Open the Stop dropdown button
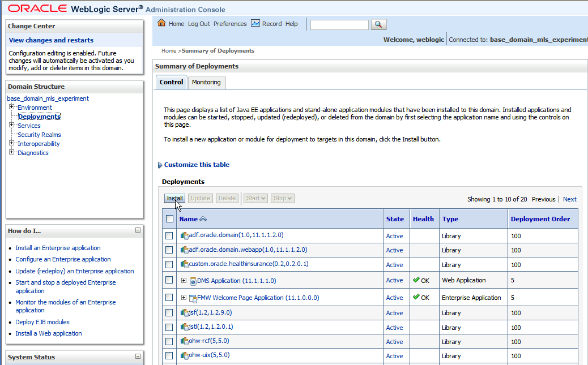Viewport: 588px width, 365px height. click(x=282, y=198)
